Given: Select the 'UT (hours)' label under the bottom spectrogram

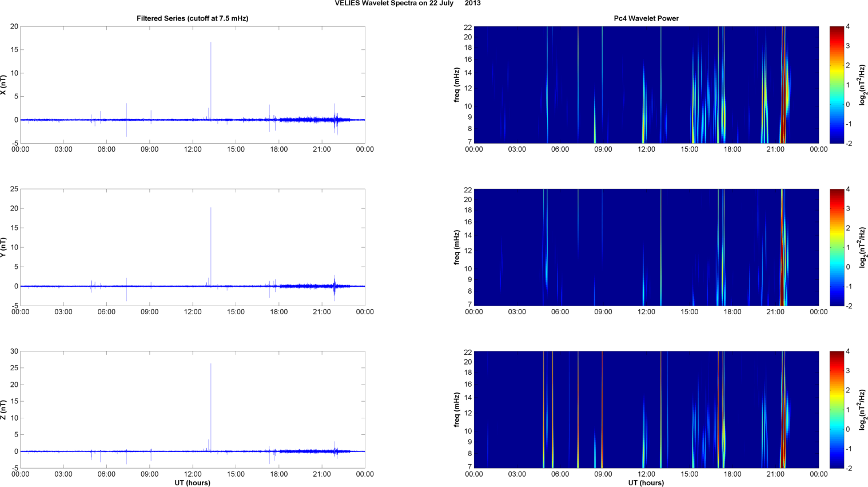Looking at the screenshot, I should 646,483.
